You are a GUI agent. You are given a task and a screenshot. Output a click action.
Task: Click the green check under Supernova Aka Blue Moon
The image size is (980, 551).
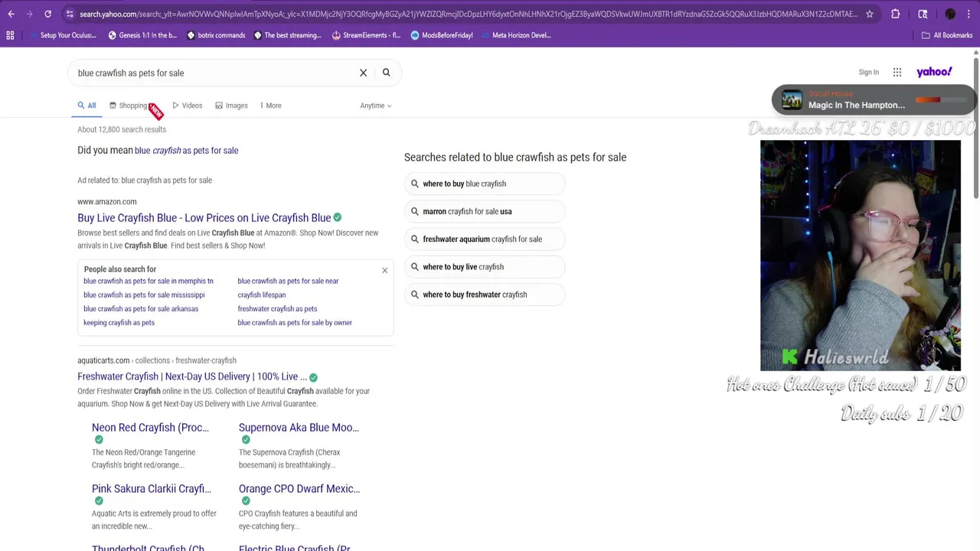245,439
